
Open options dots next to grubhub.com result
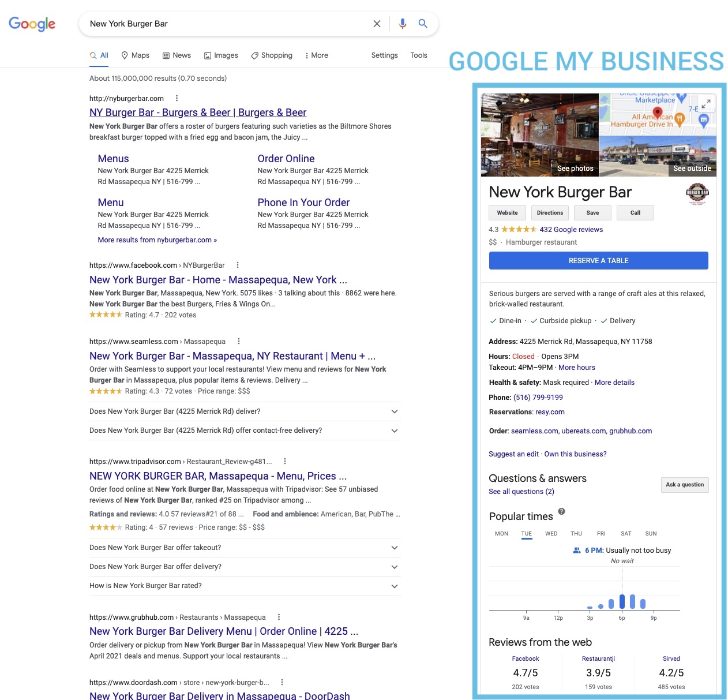point(279,617)
